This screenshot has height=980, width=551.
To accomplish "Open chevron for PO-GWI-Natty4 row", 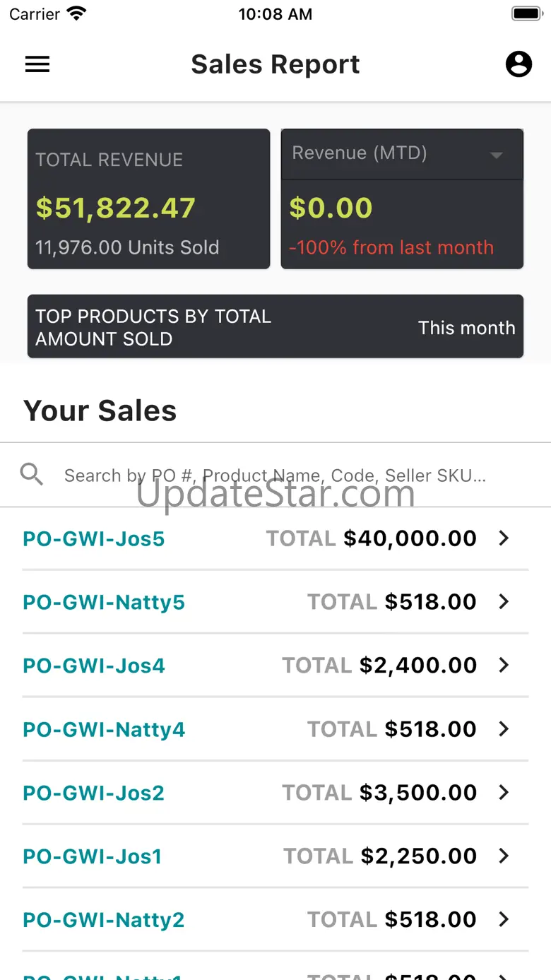I will coord(504,729).
